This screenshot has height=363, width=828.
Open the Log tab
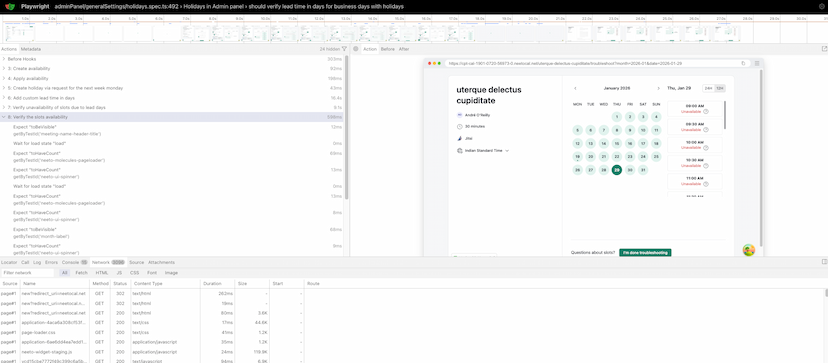point(37,262)
